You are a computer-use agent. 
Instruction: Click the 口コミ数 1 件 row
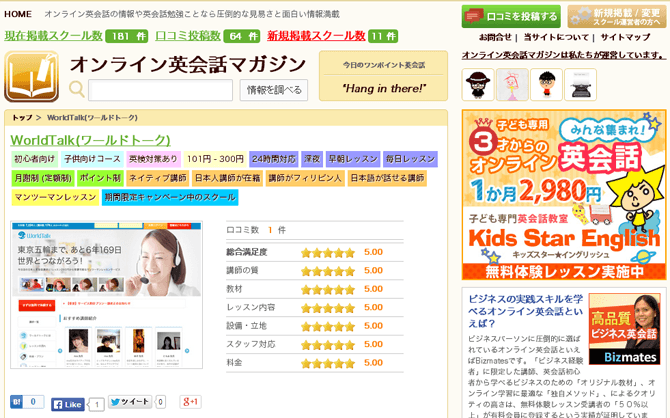[314, 230]
